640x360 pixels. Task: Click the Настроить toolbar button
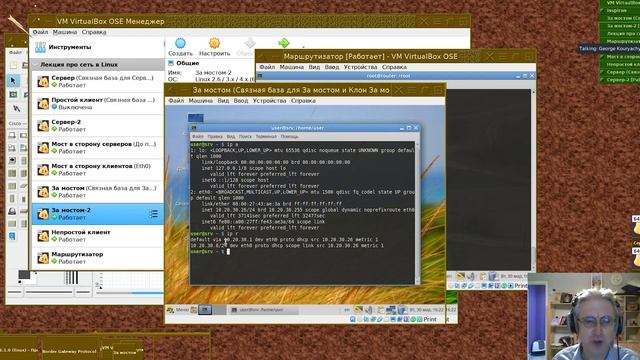point(215,47)
